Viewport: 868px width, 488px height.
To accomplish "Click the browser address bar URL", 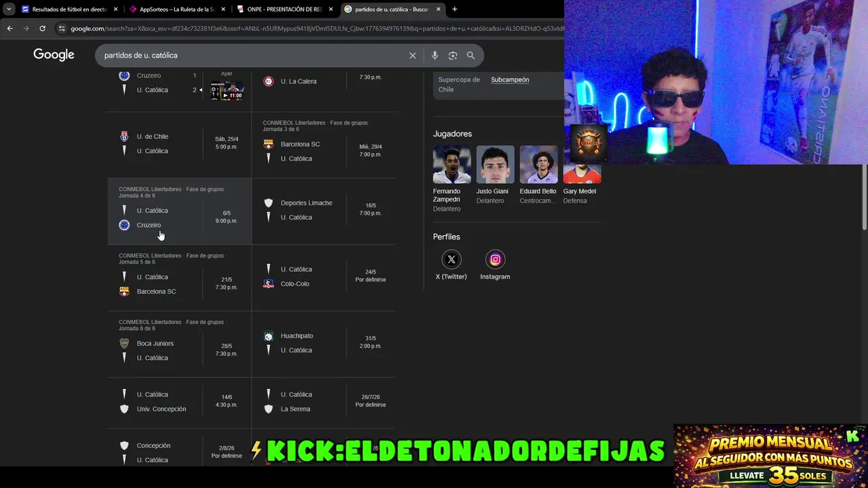I will 317,28.
